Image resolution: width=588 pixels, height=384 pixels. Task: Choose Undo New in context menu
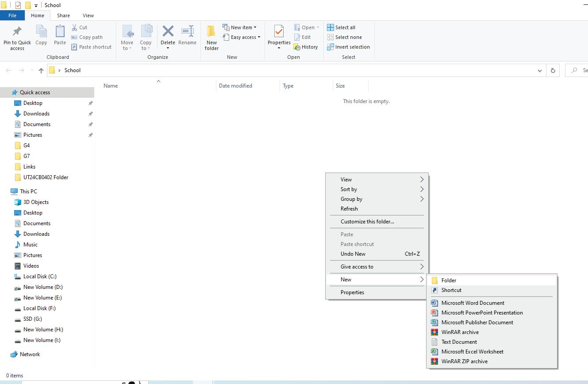377,254
